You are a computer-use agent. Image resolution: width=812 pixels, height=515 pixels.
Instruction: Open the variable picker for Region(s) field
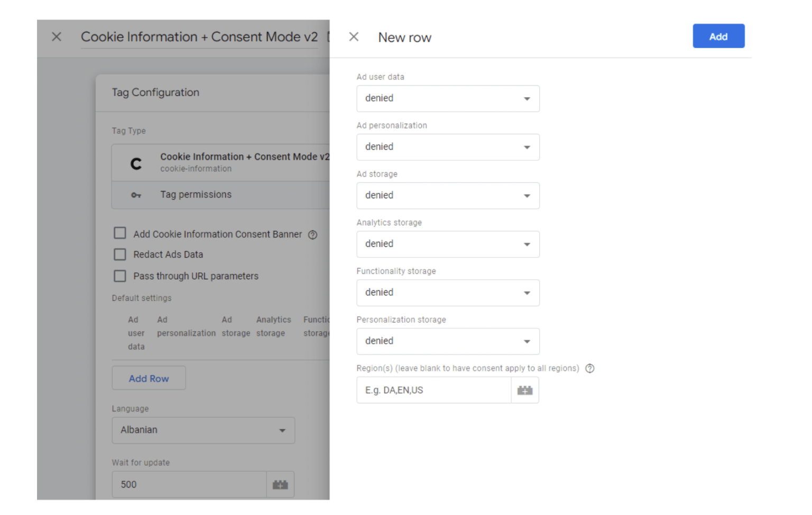[x=524, y=390]
